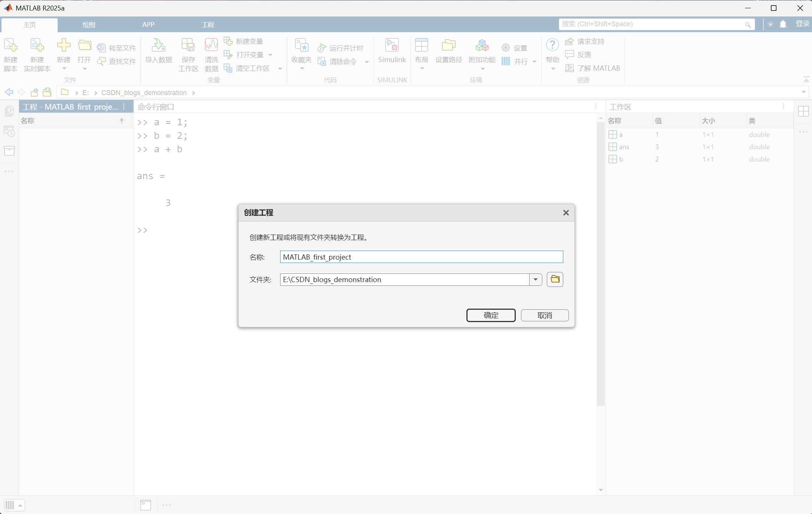Screen dimensions: 812x514
Task: Click the Clean Data (清洗数据) icon
Action: 211,46
